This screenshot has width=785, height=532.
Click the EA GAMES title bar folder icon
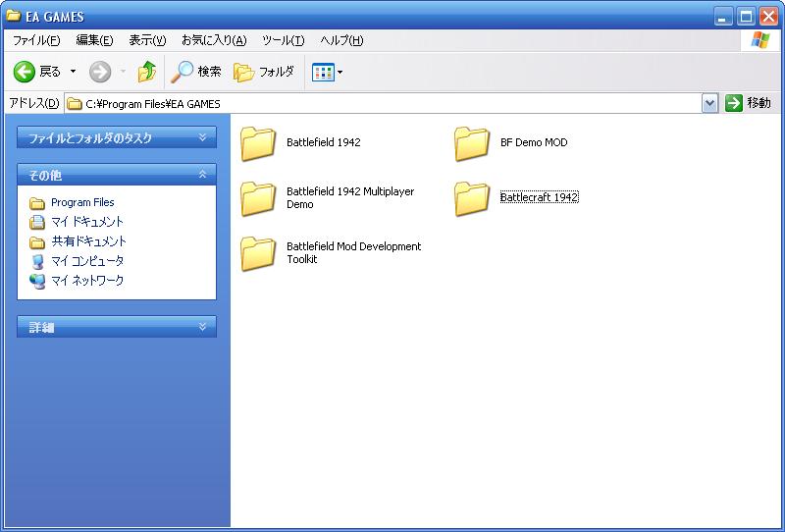(14, 16)
